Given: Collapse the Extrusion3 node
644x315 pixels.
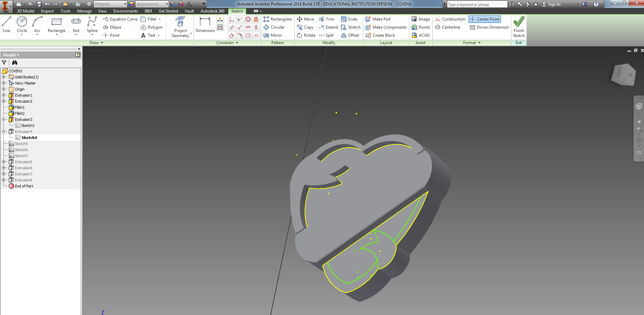Looking at the screenshot, I should tap(4, 119).
